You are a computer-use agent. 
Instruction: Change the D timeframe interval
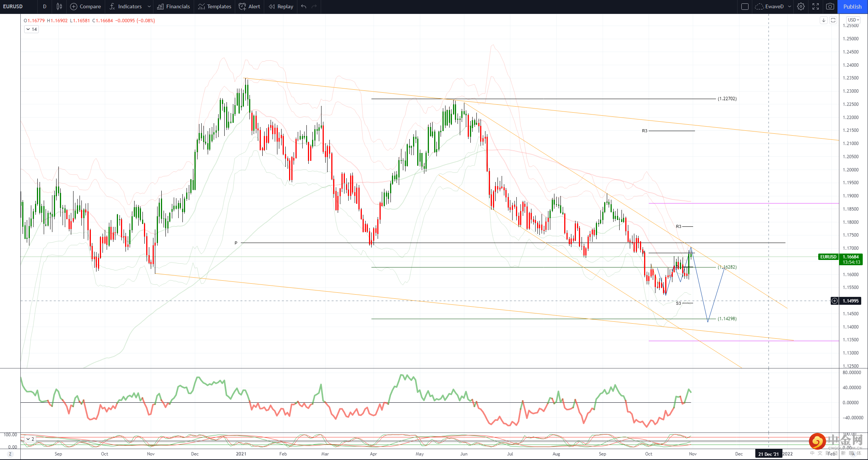click(x=44, y=6)
